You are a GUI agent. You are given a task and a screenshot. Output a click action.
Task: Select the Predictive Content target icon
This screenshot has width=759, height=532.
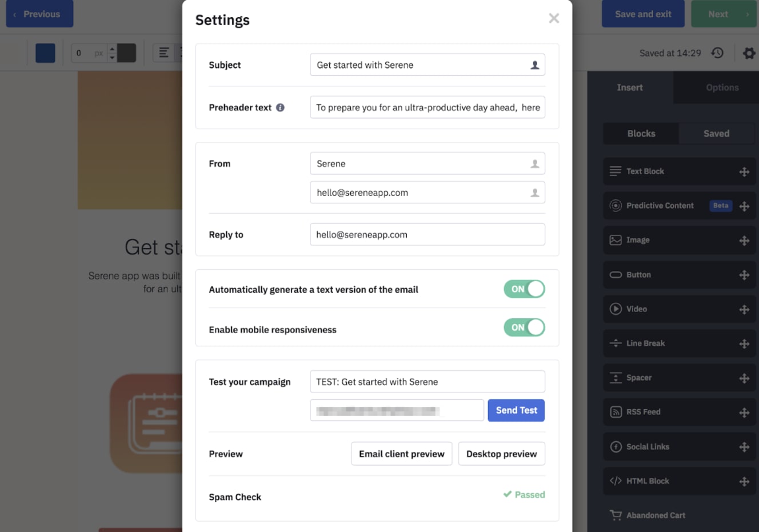click(616, 206)
